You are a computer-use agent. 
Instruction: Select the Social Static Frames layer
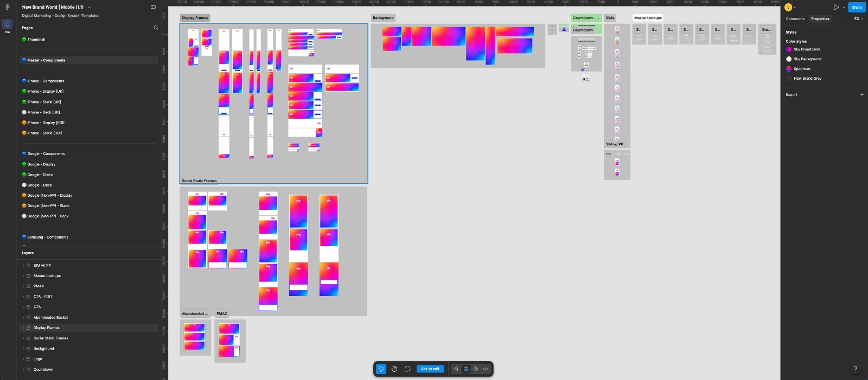coord(88,338)
